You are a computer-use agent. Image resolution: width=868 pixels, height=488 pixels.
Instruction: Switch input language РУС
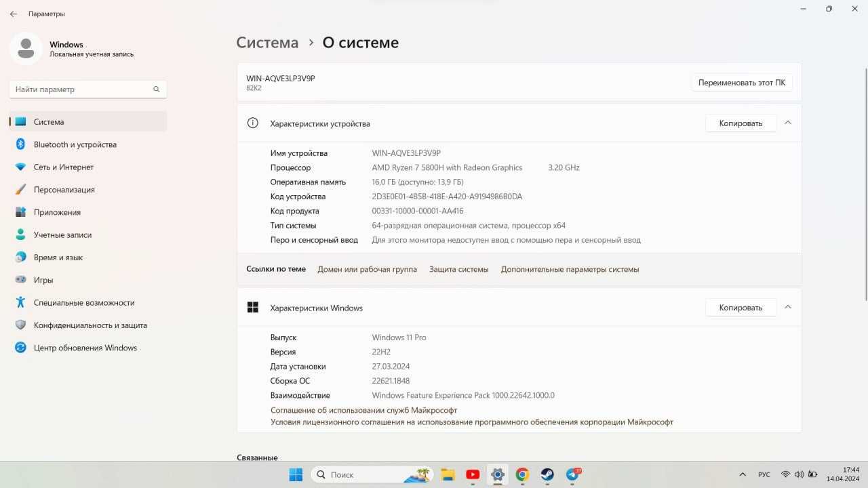pos(764,474)
